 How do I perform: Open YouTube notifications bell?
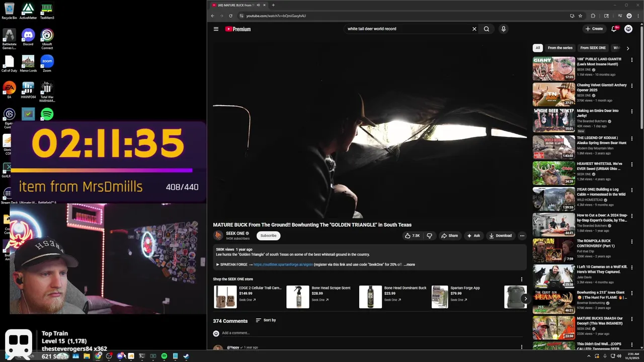point(614,29)
